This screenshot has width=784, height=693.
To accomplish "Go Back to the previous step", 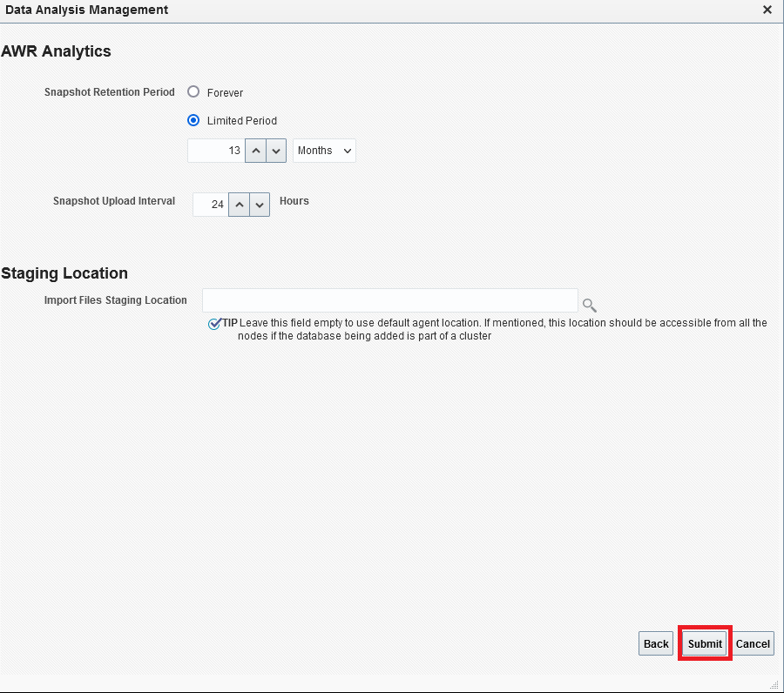I will pos(656,644).
